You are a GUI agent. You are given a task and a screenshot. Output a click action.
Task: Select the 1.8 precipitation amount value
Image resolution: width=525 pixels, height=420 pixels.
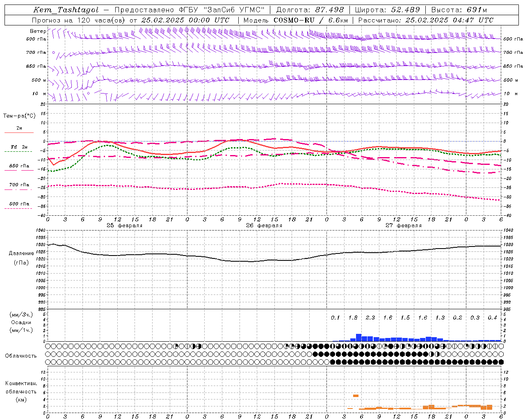point(353,318)
